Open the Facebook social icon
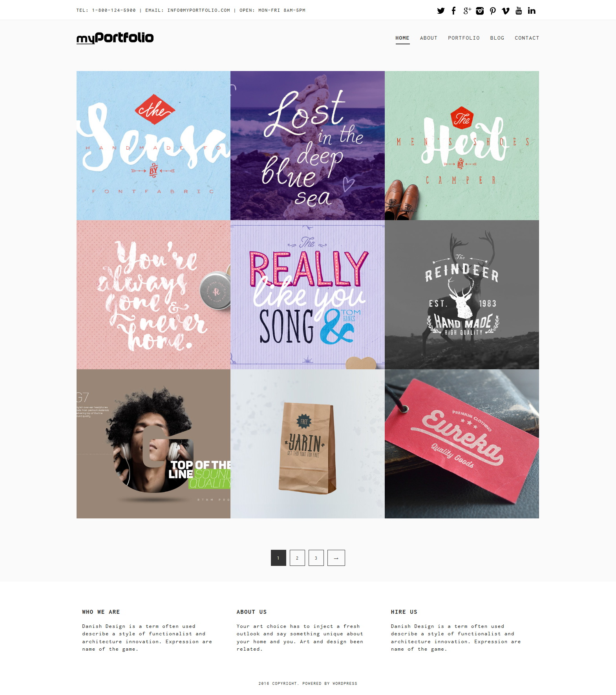This screenshot has width=616, height=695. point(453,11)
